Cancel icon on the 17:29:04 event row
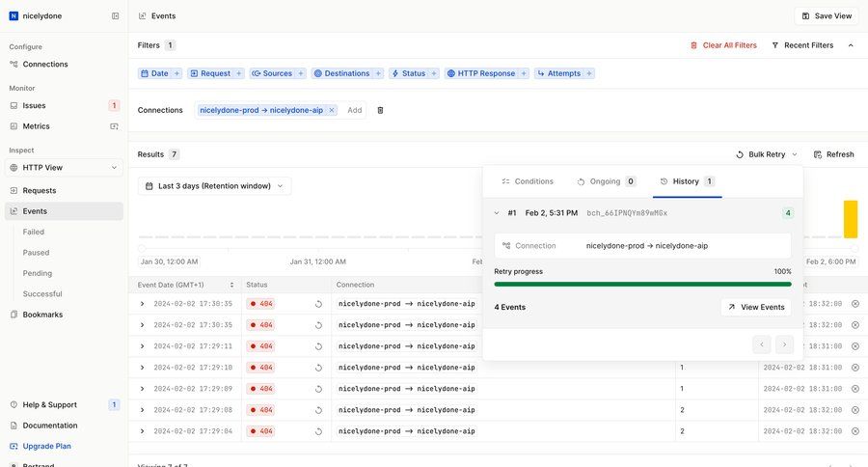 pos(855,431)
